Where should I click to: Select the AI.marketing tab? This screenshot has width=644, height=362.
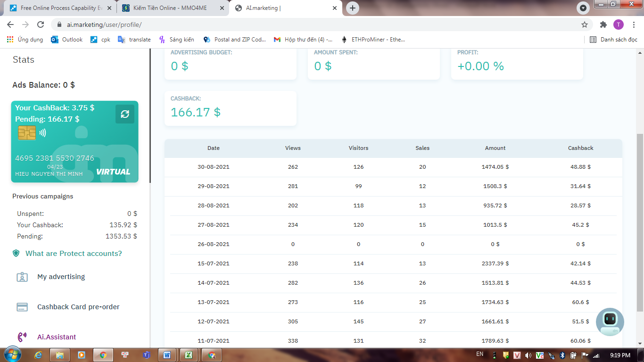point(285,8)
